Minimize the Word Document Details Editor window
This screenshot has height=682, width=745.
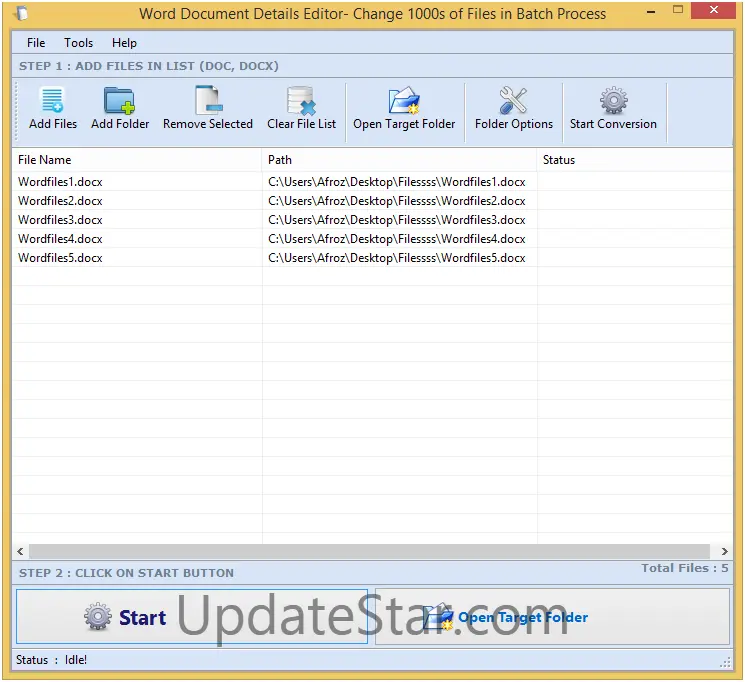coord(651,11)
